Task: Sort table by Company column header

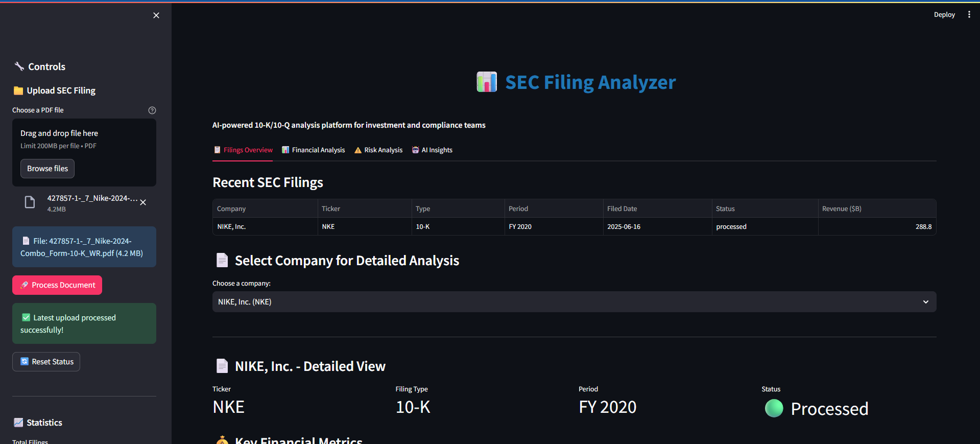Action: (x=265, y=209)
